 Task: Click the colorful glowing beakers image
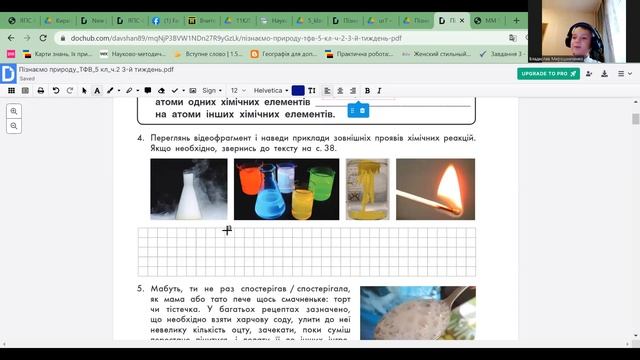click(x=287, y=189)
